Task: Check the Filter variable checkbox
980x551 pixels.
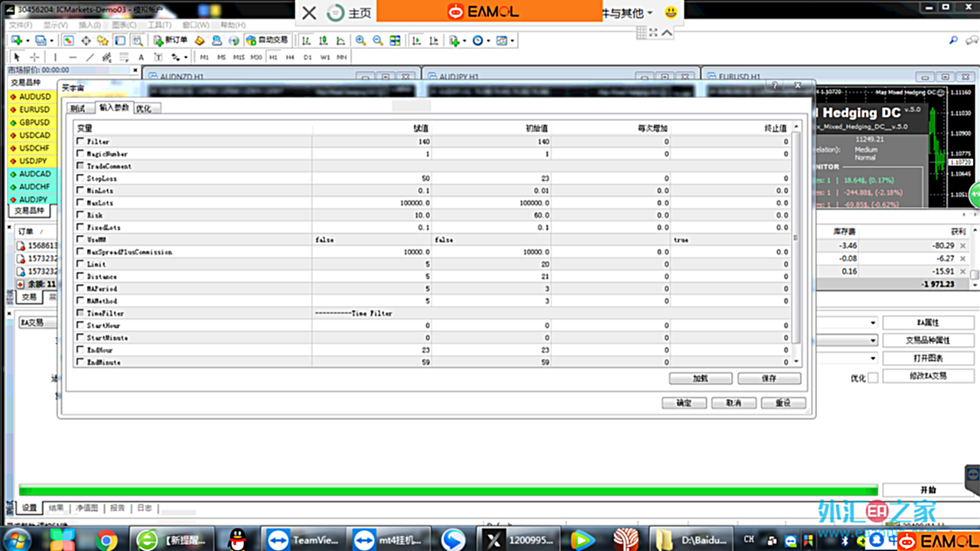Action: (x=81, y=142)
